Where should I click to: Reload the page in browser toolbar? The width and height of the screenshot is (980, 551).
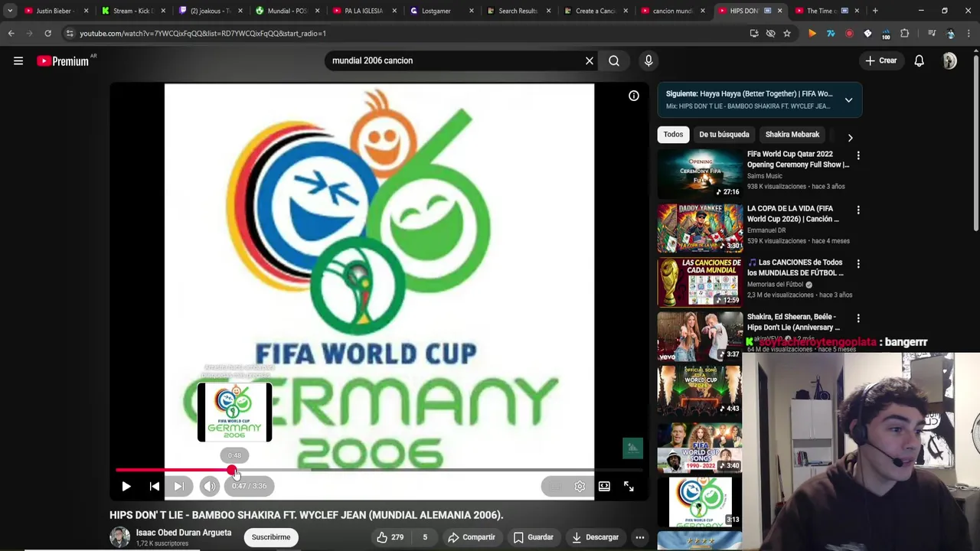coord(47,34)
